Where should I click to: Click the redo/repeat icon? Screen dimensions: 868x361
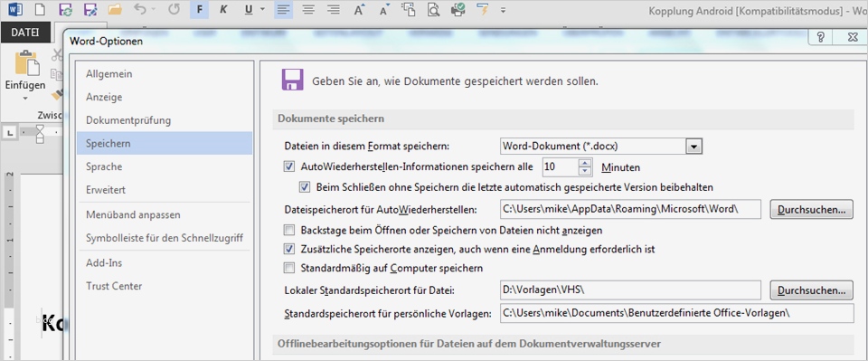[174, 9]
